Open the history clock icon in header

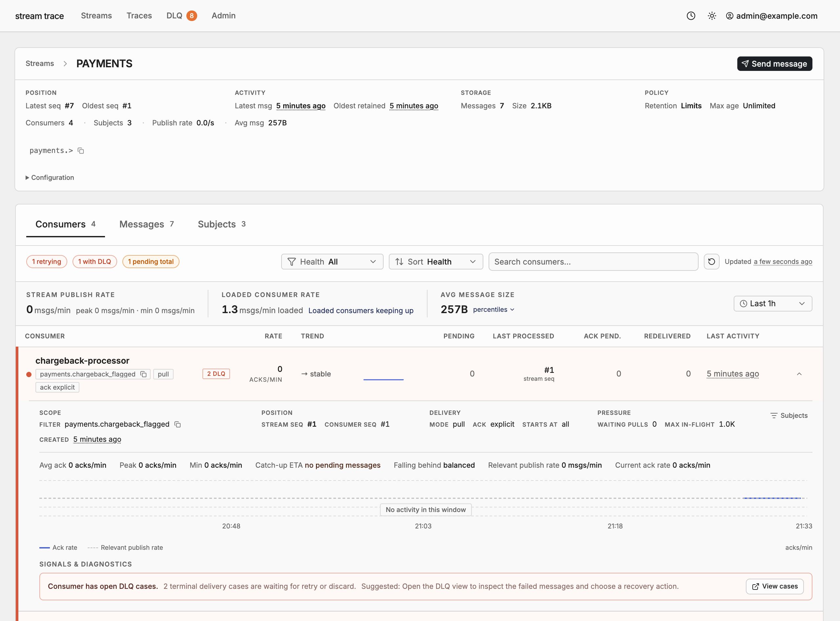pyautogui.click(x=691, y=16)
